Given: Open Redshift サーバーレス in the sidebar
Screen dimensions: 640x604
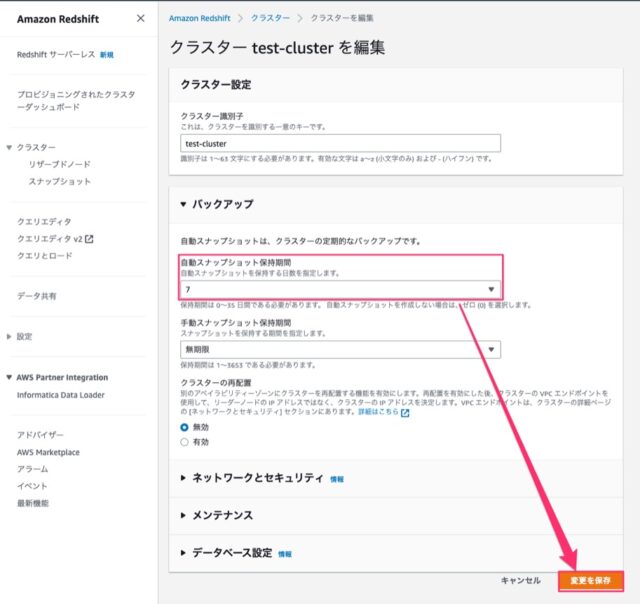Looking at the screenshot, I should pos(56,55).
